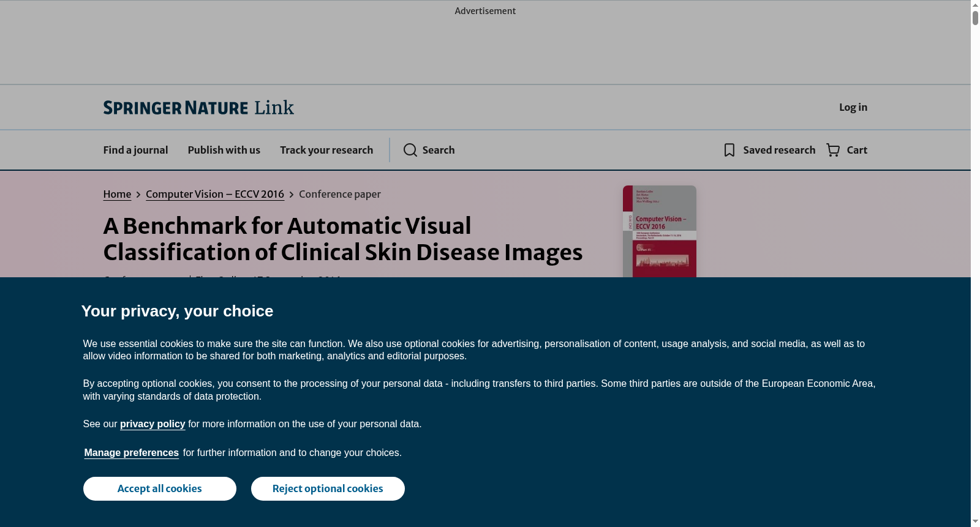Open the Publish with us menu
Viewport: 980px width, 527px height.
pyautogui.click(x=224, y=150)
